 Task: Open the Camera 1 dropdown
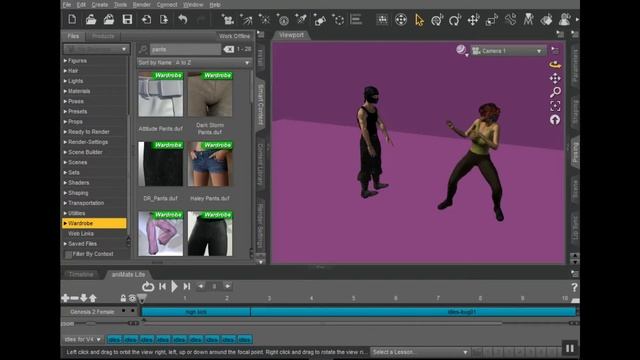point(508,51)
